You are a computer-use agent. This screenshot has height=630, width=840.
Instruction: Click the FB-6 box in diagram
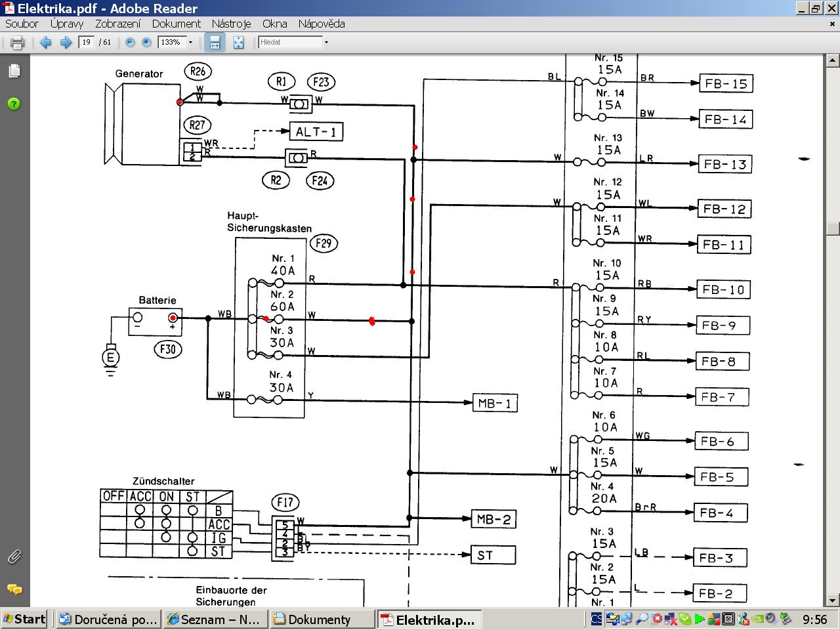point(721,442)
